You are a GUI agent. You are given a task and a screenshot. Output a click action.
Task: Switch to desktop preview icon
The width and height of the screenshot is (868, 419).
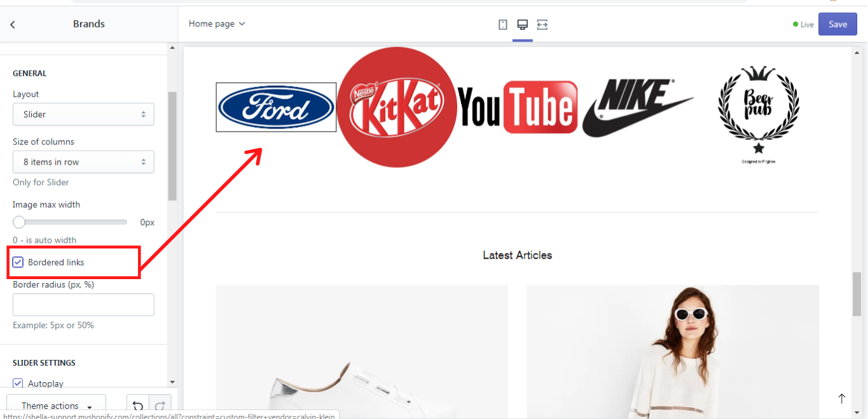(x=523, y=24)
